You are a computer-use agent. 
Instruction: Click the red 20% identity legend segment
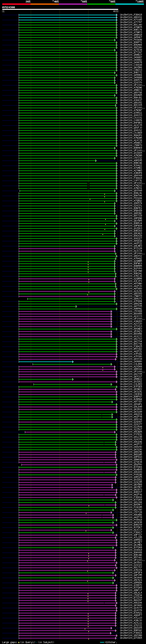coord(16,4)
